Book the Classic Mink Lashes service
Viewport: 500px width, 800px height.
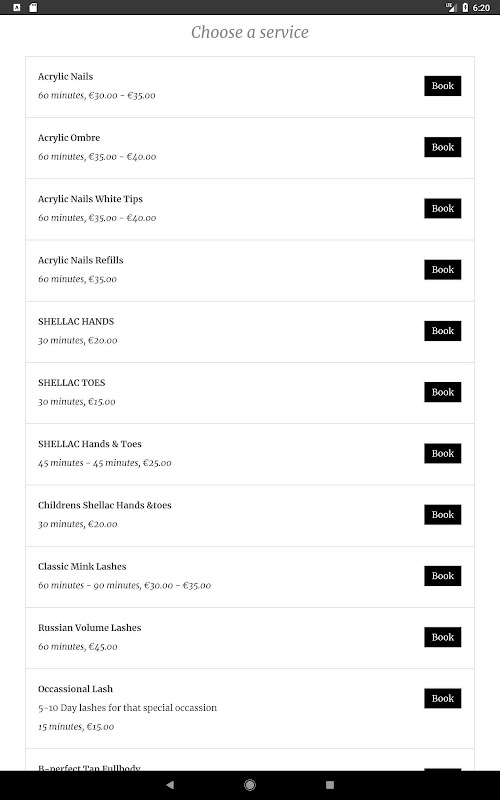pyautogui.click(x=442, y=576)
